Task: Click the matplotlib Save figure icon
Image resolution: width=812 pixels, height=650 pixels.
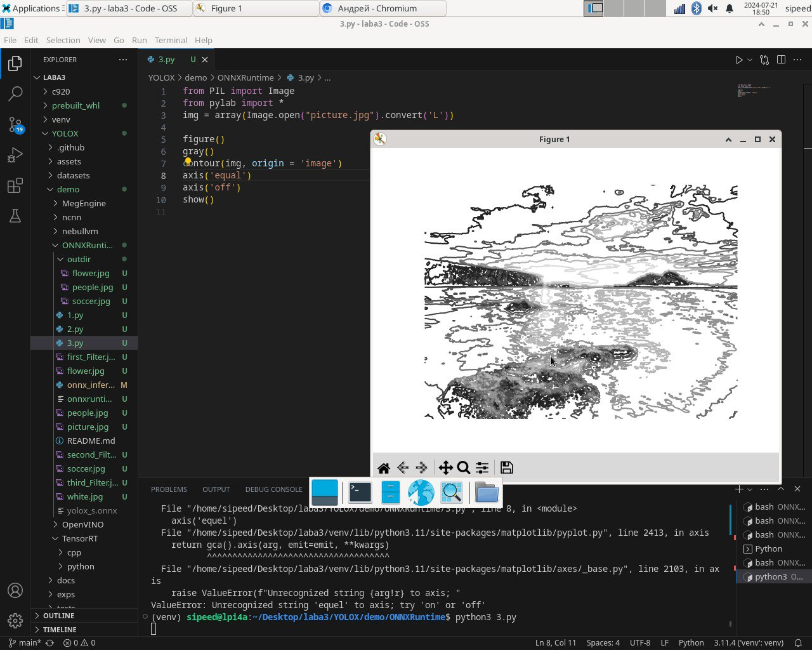Action: pos(506,468)
